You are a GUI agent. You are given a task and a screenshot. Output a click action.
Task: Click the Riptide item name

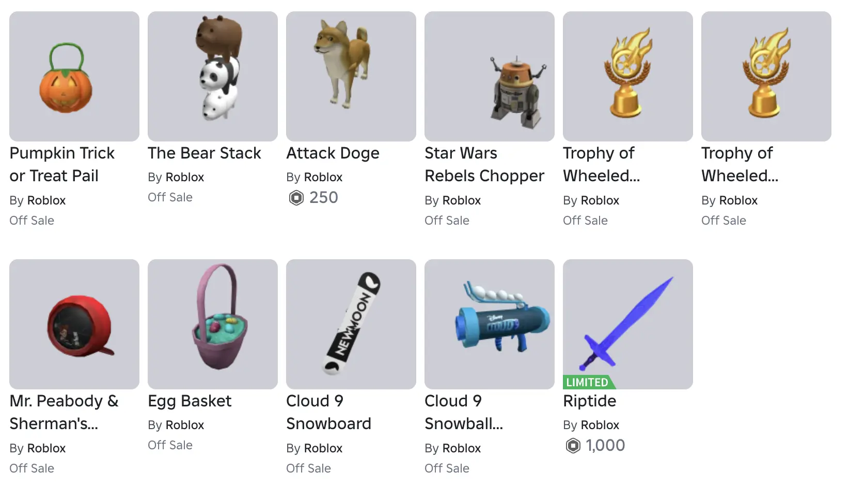click(x=589, y=401)
